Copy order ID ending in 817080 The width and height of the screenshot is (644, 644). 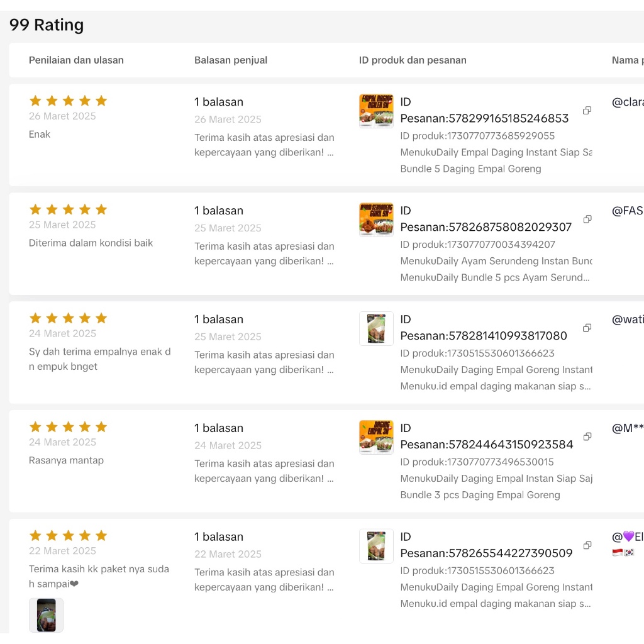click(587, 328)
